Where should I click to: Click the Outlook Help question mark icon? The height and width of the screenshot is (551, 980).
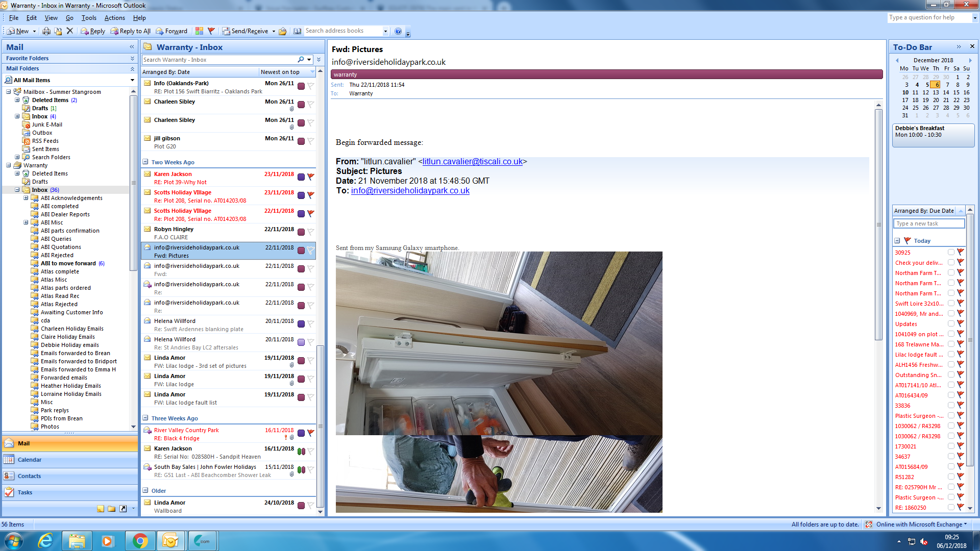tap(398, 31)
